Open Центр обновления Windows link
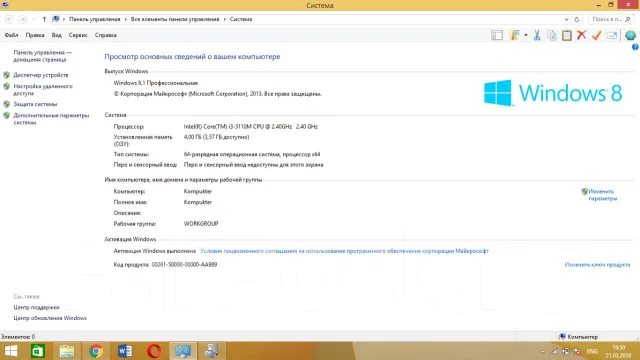 pyautogui.click(x=50, y=318)
